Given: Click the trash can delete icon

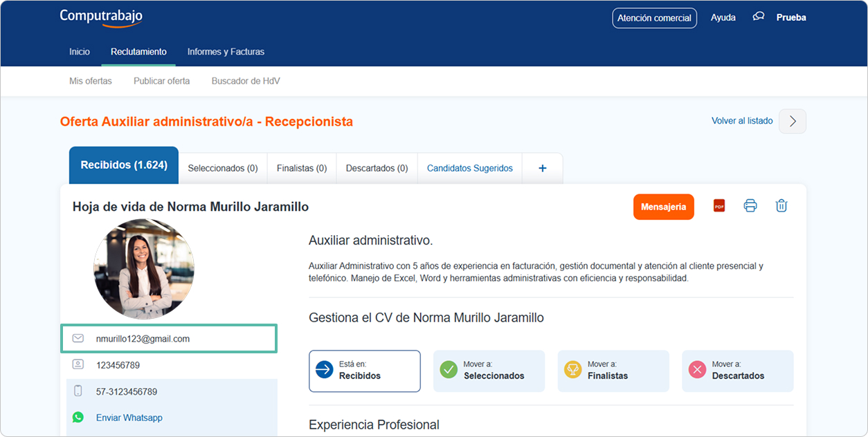Looking at the screenshot, I should click(x=781, y=206).
